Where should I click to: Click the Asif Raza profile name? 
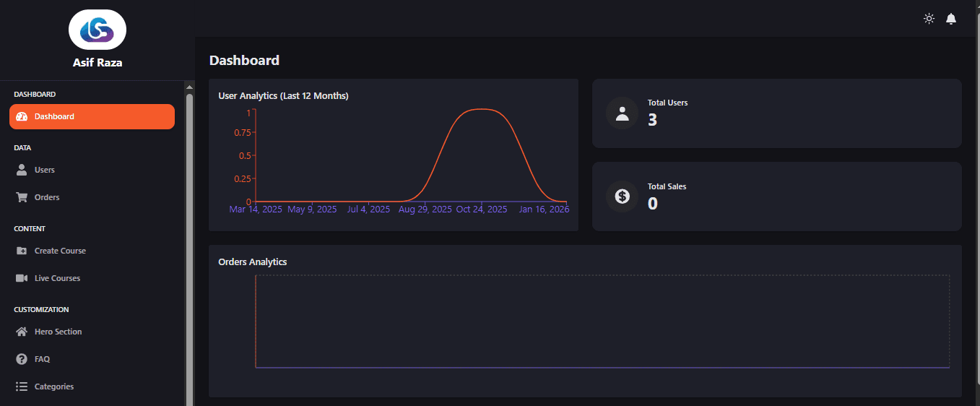[x=97, y=63]
